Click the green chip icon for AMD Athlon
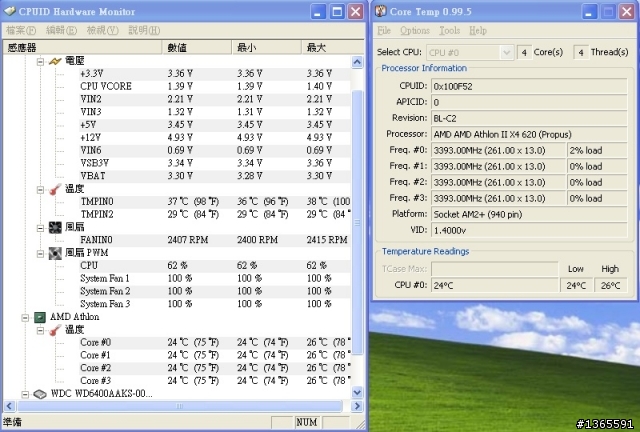This screenshot has height=432, width=640. tap(40, 317)
